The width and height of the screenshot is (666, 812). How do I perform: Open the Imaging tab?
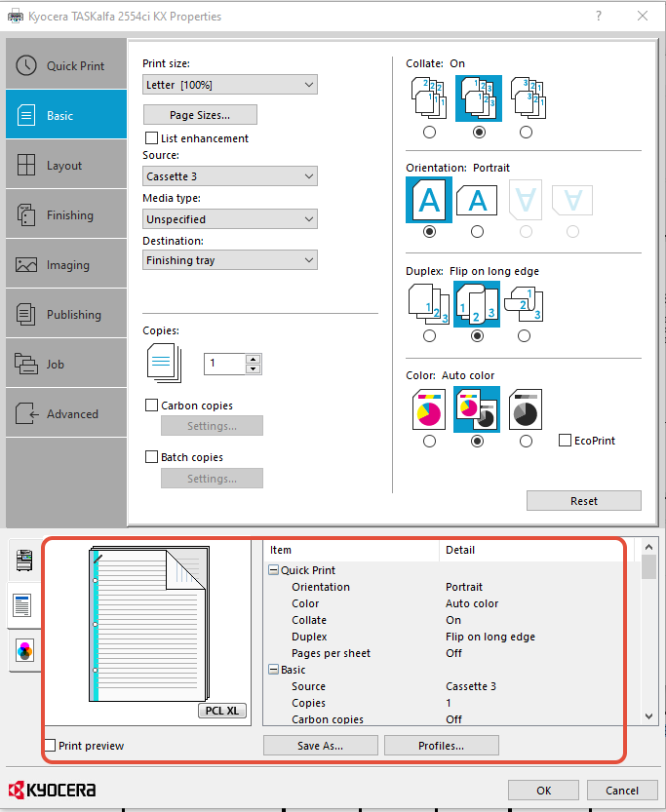point(66,264)
